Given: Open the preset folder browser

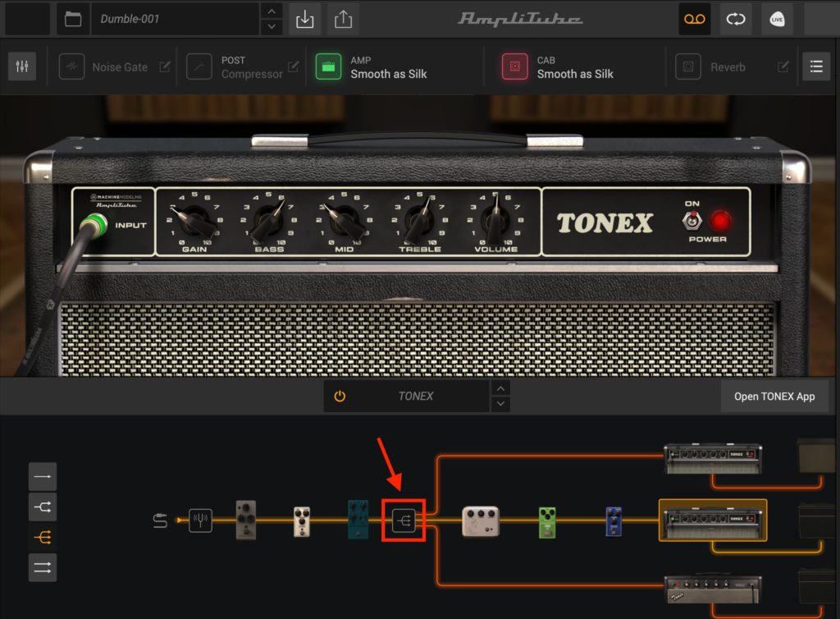Looking at the screenshot, I should coord(72,18).
